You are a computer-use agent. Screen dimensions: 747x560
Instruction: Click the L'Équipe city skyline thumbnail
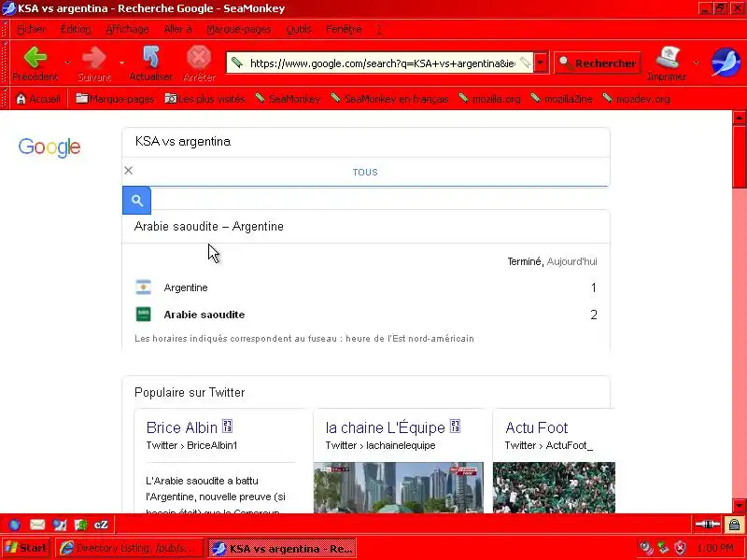[399, 487]
